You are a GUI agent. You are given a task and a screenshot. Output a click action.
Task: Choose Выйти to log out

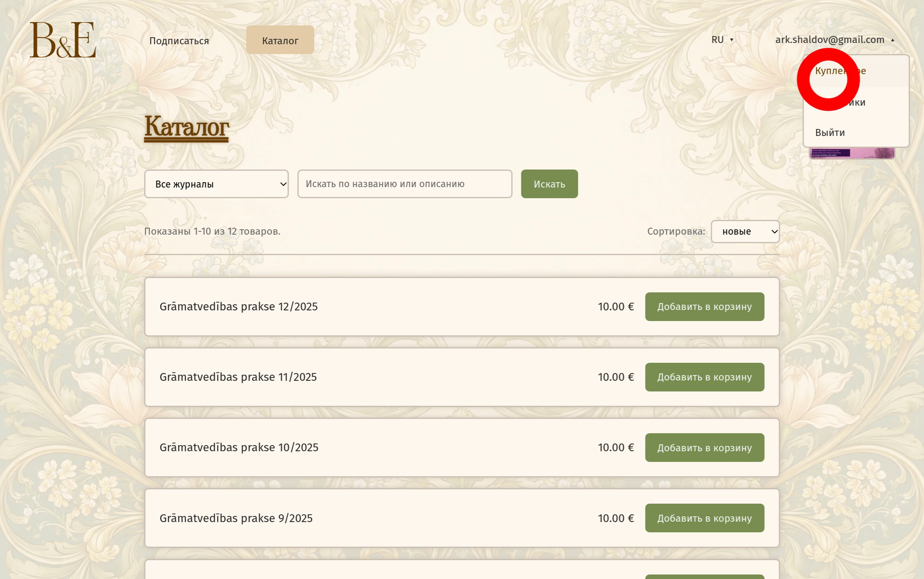830,133
